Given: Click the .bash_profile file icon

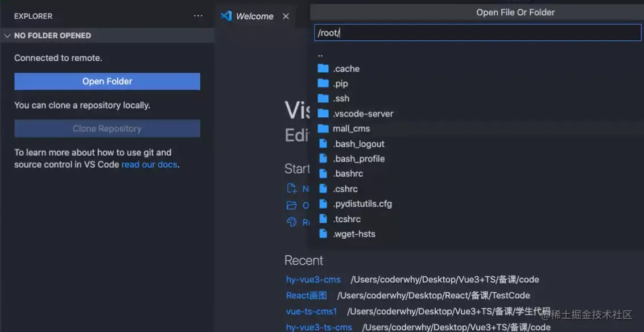Looking at the screenshot, I should tap(324, 159).
